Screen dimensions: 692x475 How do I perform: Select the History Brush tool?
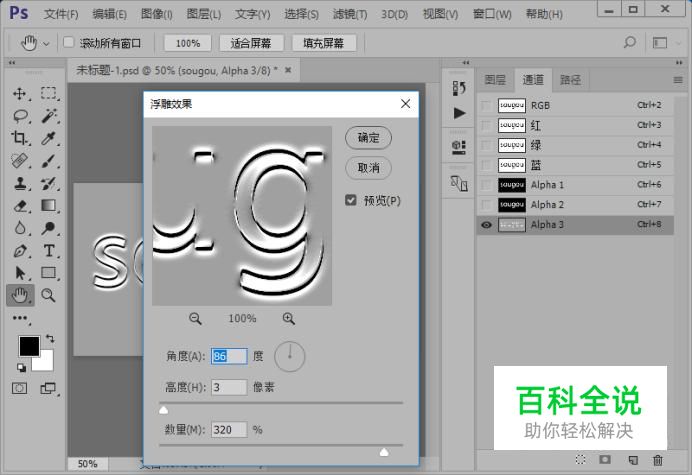[x=49, y=183]
